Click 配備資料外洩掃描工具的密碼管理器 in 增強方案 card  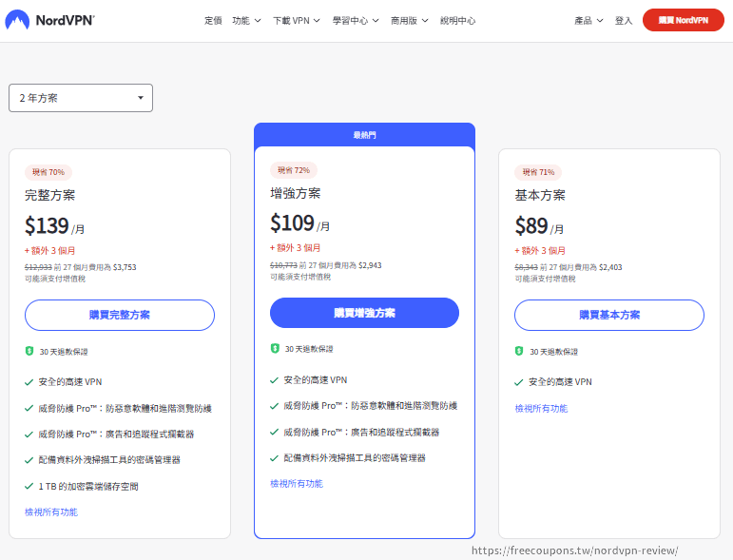click(x=355, y=458)
